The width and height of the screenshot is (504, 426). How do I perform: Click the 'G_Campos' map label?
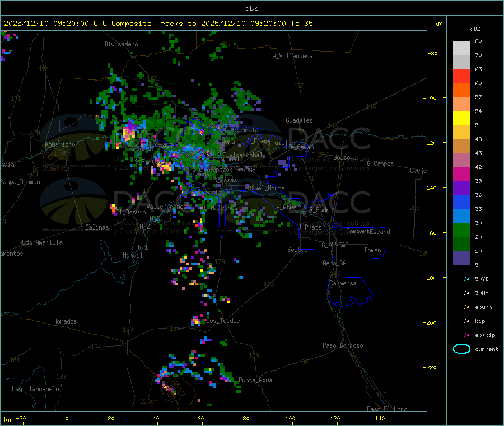point(380,163)
